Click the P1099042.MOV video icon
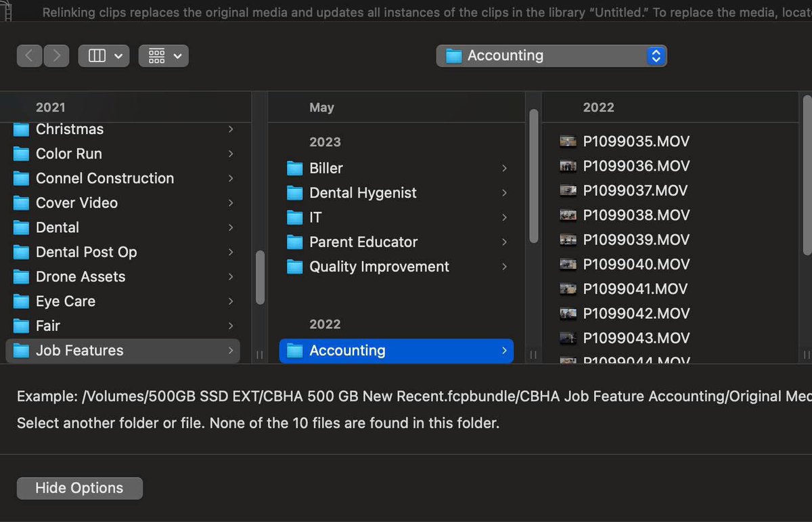The width and height of the screenshot is (812, 522). click(x=568, y=313)
